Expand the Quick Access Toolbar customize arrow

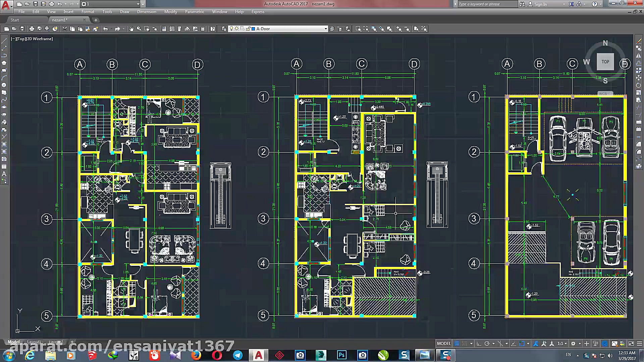coord(143,4)
